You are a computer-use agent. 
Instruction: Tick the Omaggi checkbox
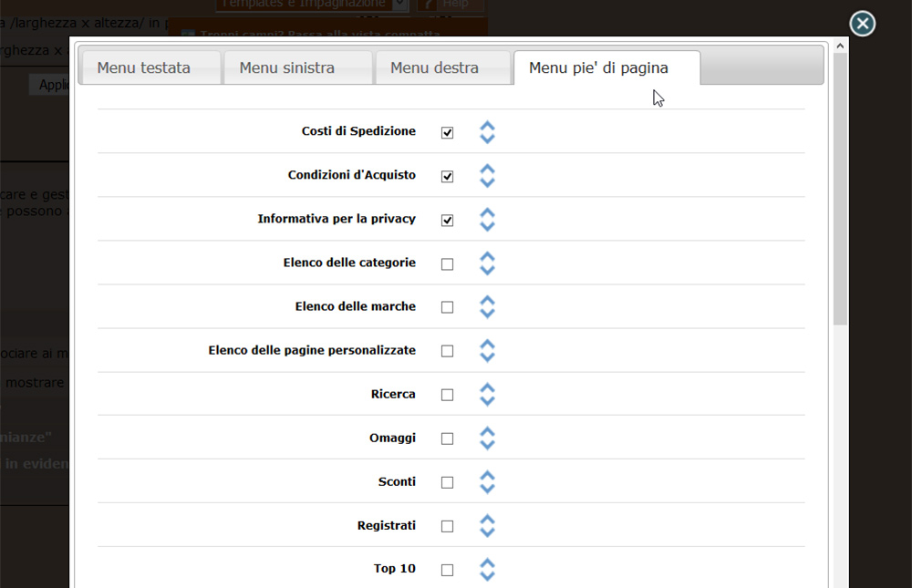click(x=447, y=438)
